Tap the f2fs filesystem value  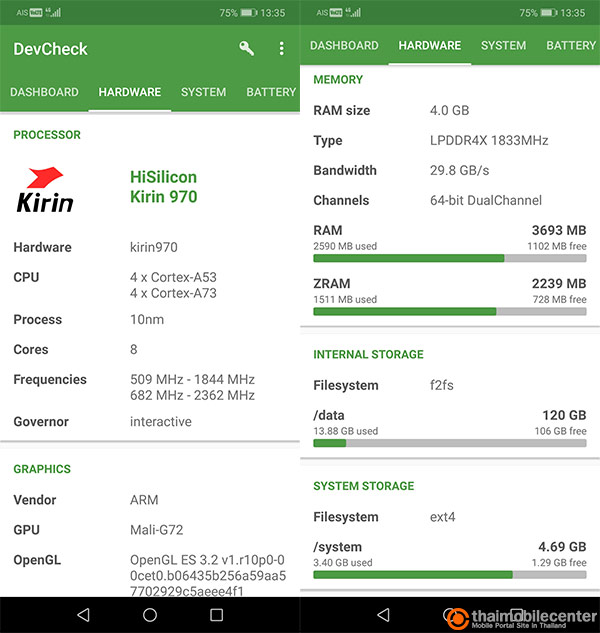click(x=442, y=385)
